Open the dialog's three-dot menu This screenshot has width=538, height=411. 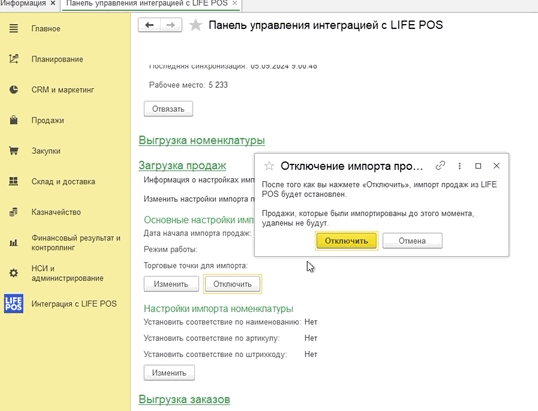[x=459, y=166]
